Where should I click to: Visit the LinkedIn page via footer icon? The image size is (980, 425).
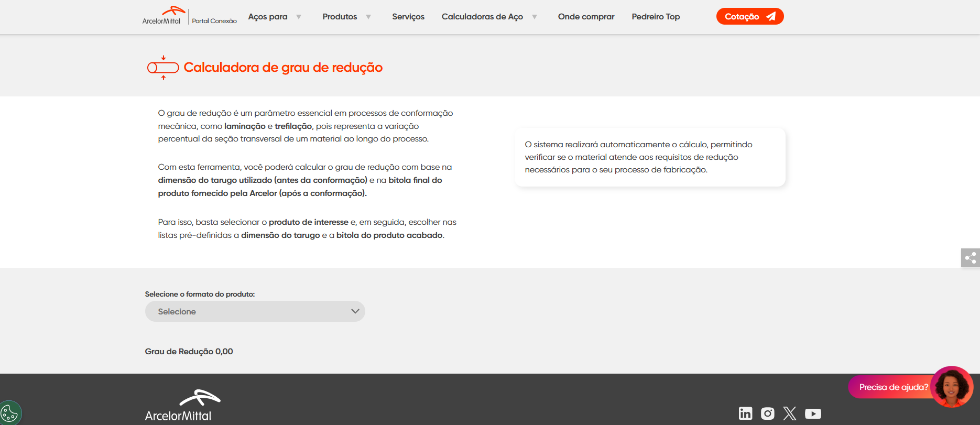[x=745, y=413]
